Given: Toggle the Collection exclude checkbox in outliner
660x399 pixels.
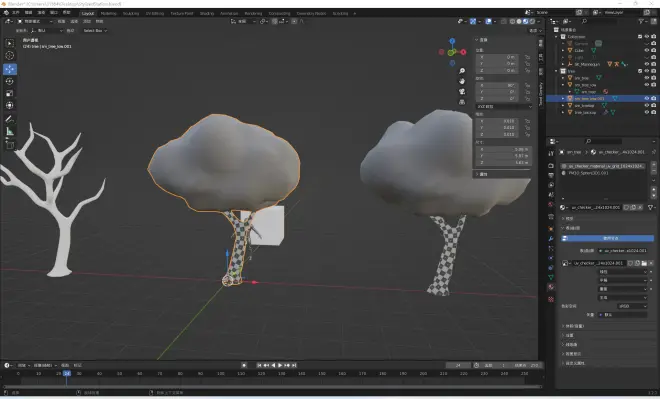Looking at the screenshot, I should [640, 37].
